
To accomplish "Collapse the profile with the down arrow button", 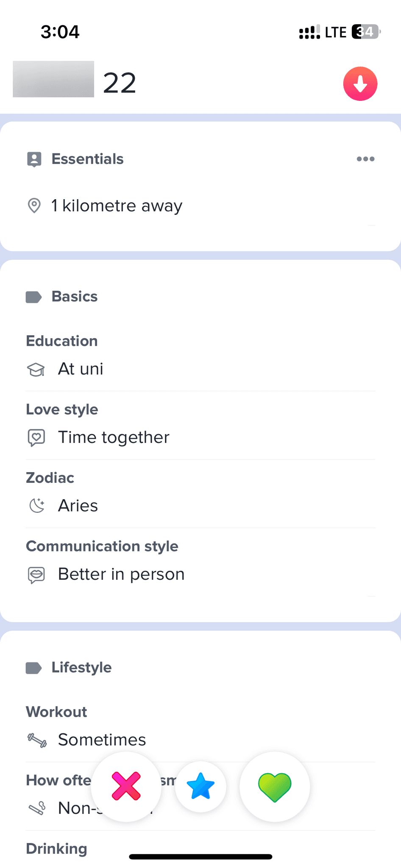I will click(360, 83).
